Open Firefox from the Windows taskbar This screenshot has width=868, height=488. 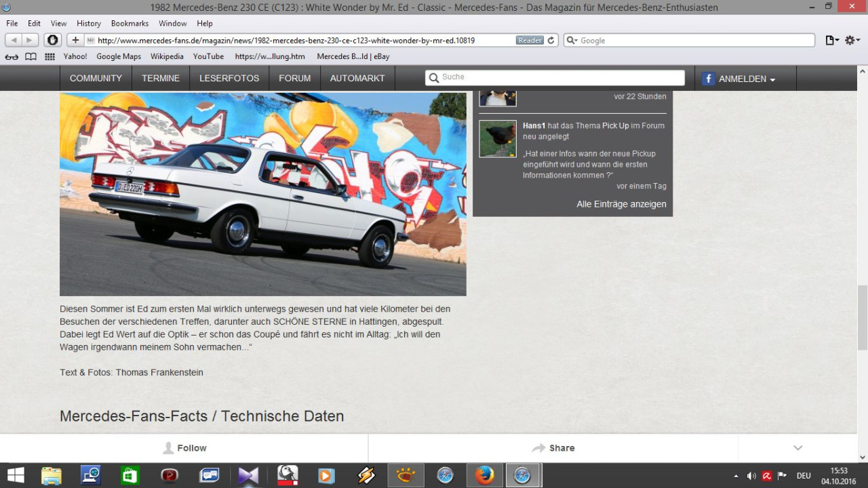[x=484, y=475]
